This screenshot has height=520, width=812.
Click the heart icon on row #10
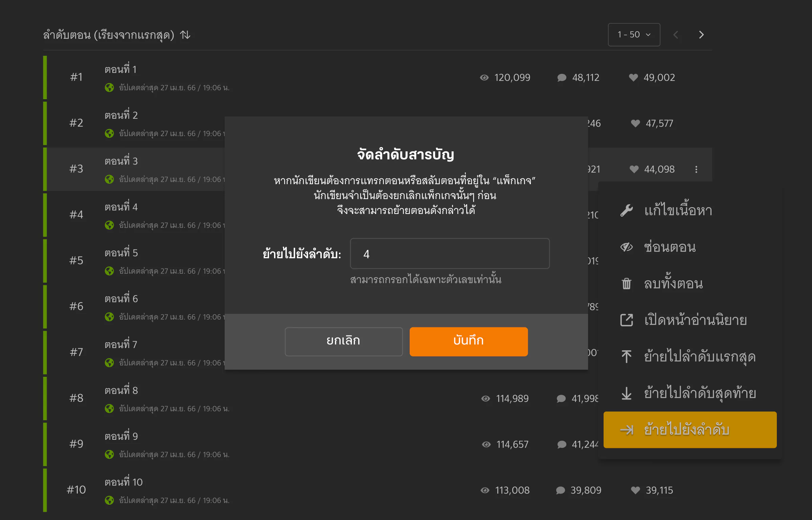(x=635, y=490)
